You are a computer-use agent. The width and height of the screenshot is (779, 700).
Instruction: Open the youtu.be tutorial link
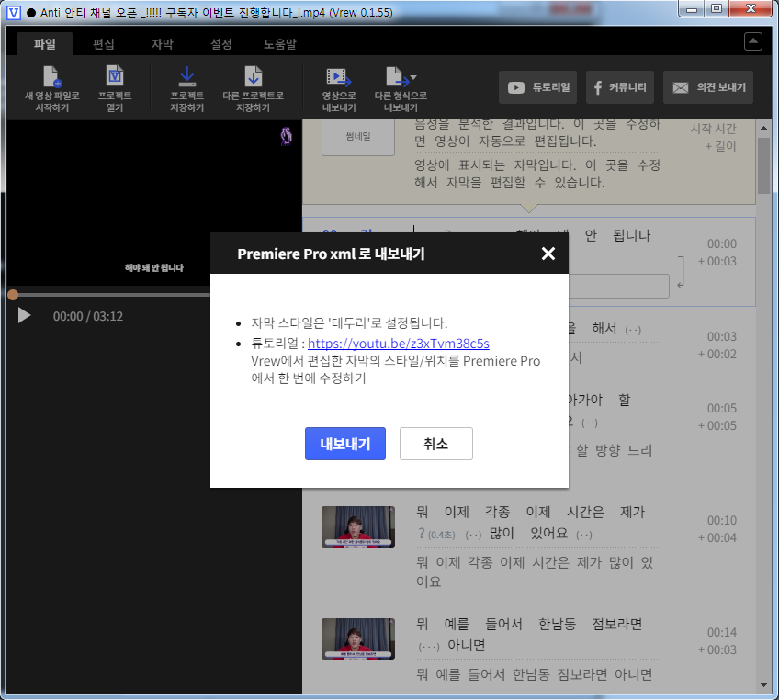click(x=399, y=344)
